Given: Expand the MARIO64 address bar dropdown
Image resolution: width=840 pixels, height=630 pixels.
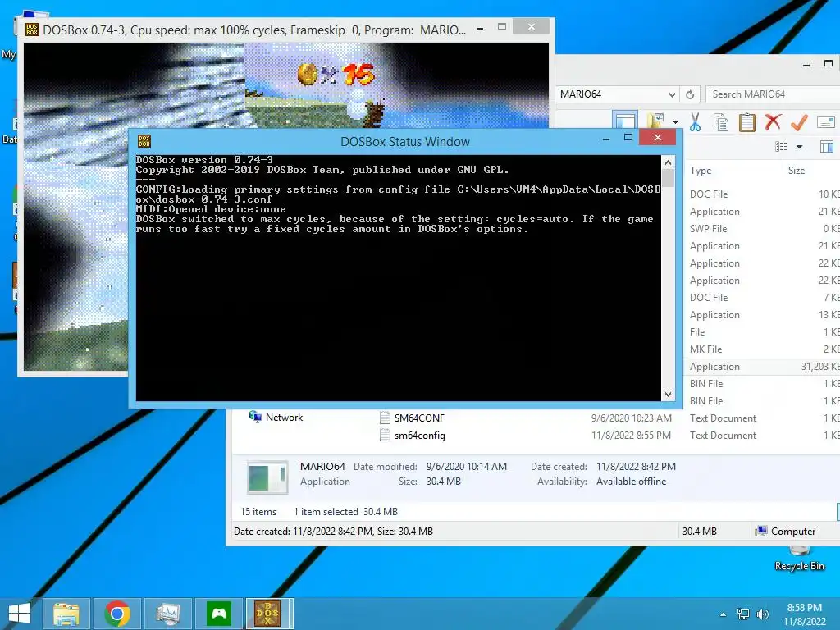Looking at the screenshot, I should [672, 94].
